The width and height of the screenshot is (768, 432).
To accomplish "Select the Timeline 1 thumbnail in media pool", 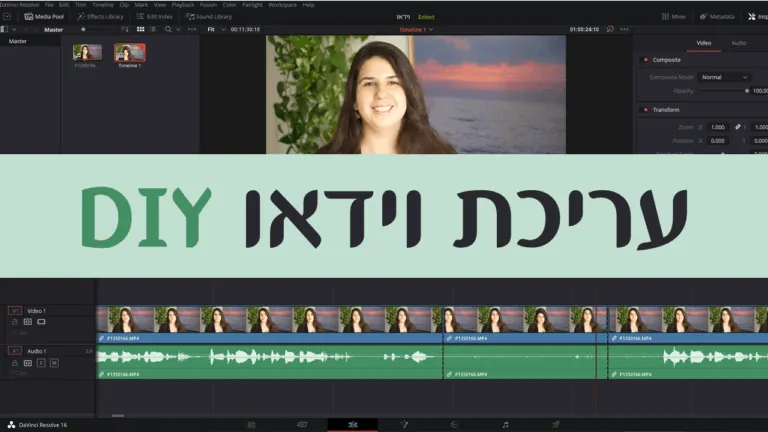I will [x=130, y=52].
